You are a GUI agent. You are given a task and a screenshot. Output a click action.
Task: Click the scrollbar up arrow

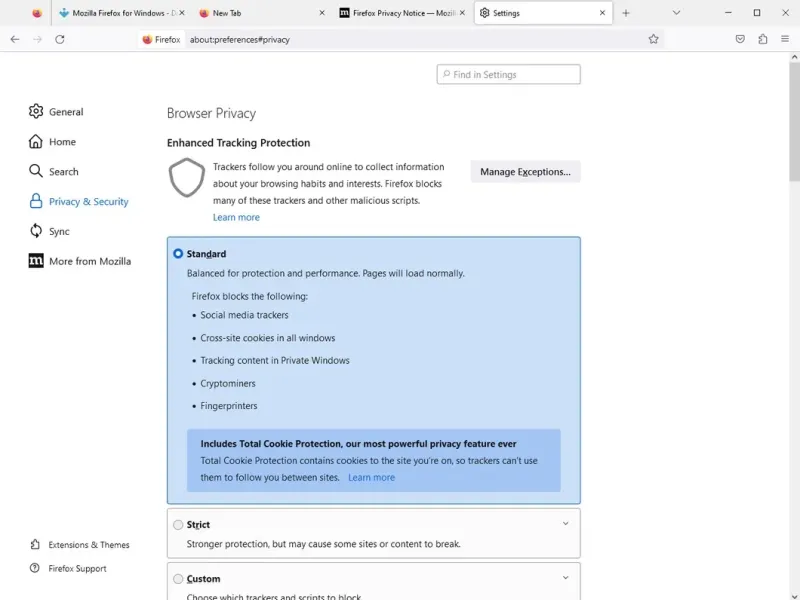(794, 57)
